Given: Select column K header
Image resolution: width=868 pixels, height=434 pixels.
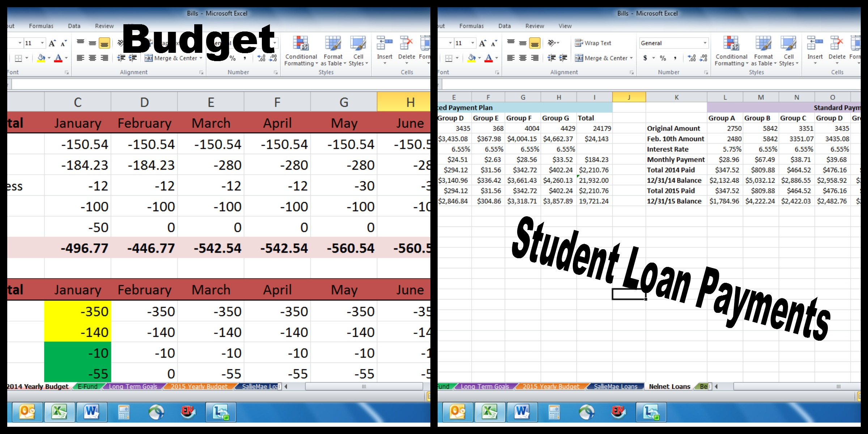Looking at the screenshot, I should tap(676, 97).
